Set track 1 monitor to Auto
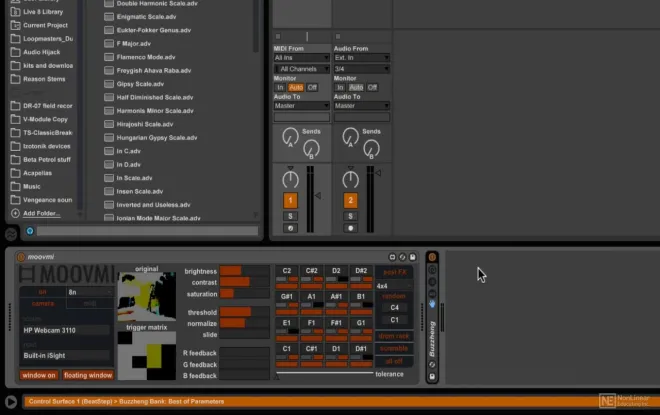This screenshot has width=660, height=415. click(x=296, y=88)
